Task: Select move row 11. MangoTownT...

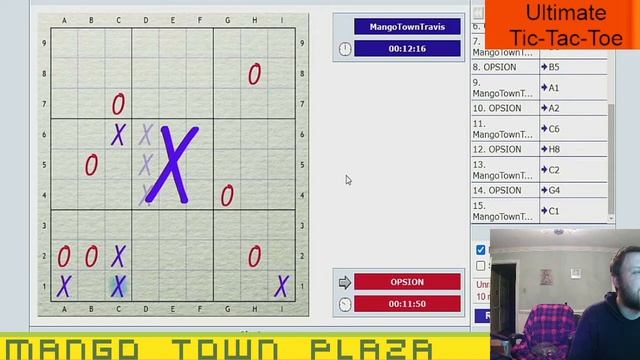Action: (x=539, y=129)
